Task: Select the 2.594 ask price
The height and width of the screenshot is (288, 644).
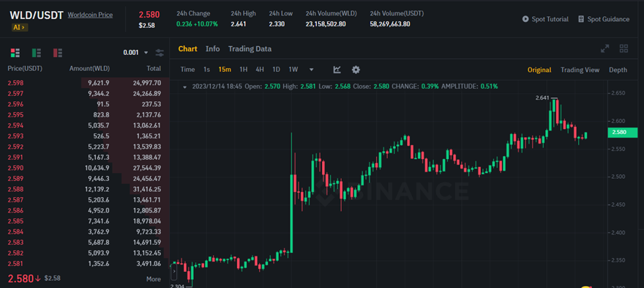Action: pyautogui.click(x=15, y=125)
